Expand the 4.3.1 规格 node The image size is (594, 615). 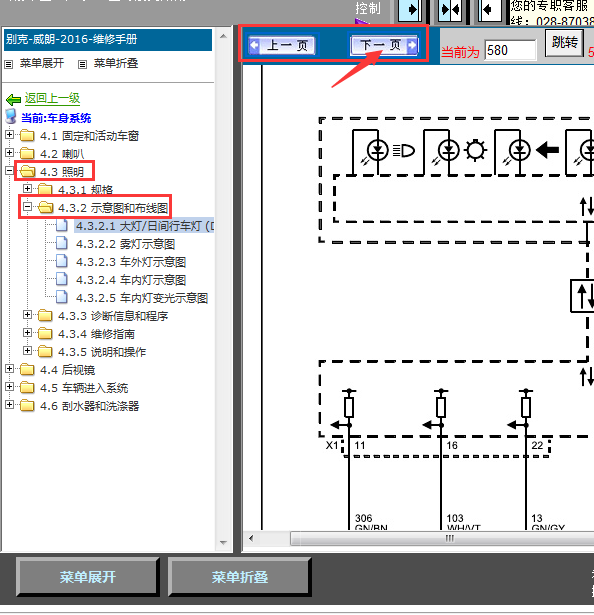click(x=27, y=189)
